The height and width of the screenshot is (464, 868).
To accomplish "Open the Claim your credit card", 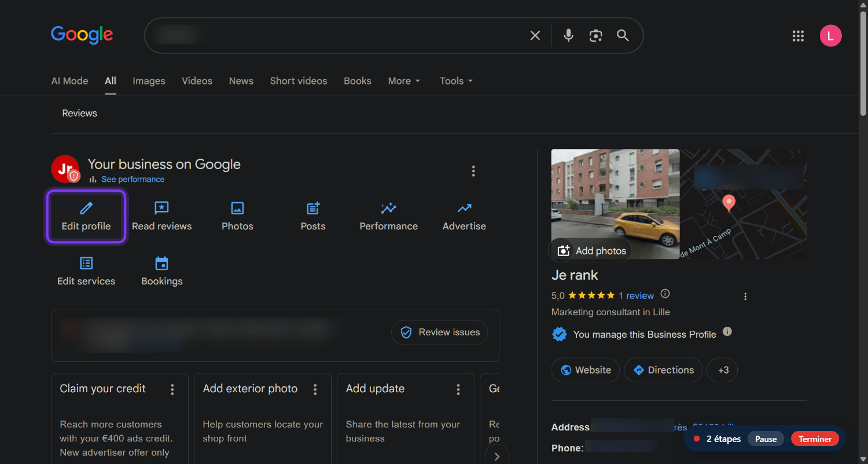I will point(119,419).
